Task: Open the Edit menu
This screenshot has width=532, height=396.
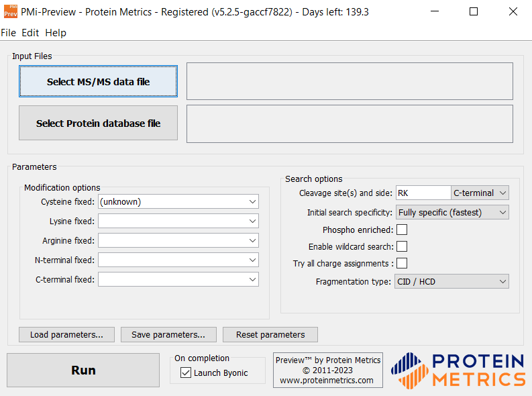Action: pos(30,33)
